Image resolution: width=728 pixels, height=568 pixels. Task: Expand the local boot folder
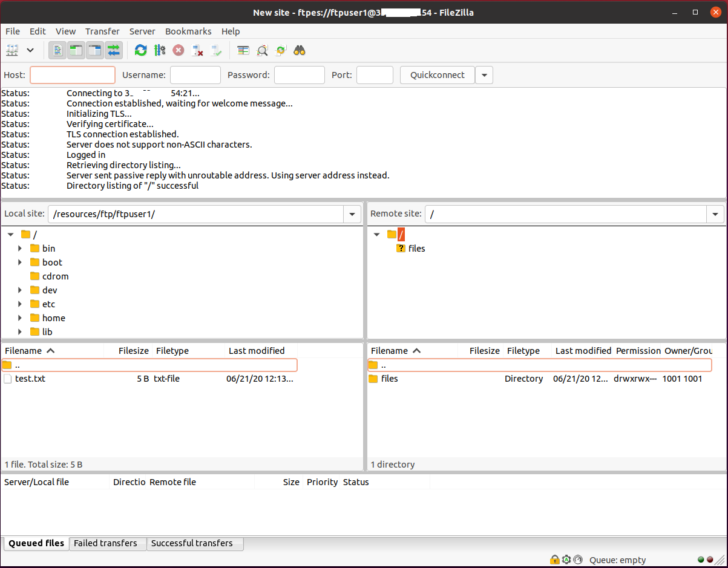20,263
